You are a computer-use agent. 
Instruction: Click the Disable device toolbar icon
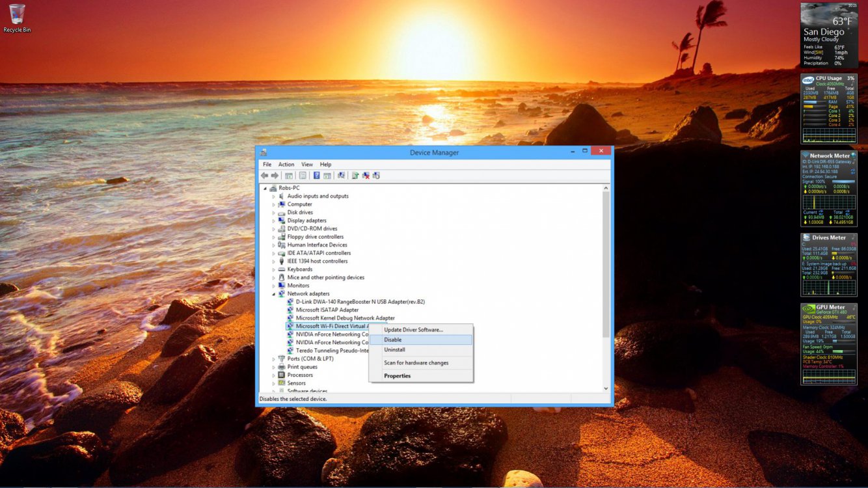tap(376, 176)
